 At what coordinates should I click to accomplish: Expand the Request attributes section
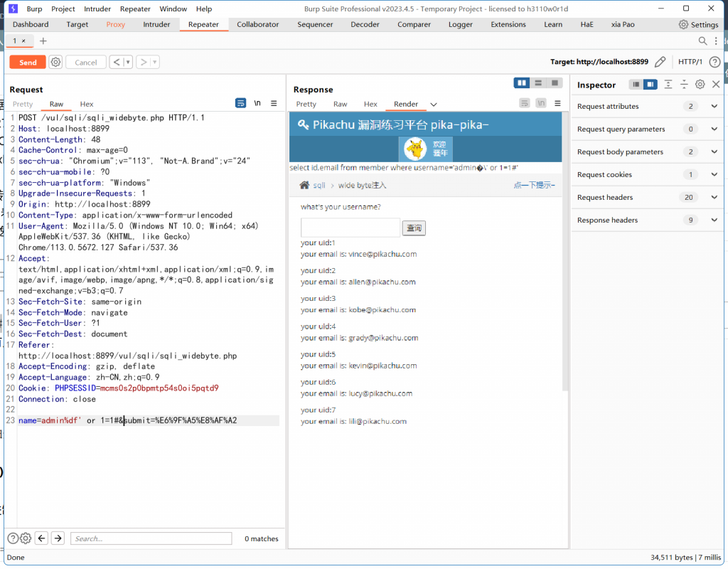click(x=714, y=107)
